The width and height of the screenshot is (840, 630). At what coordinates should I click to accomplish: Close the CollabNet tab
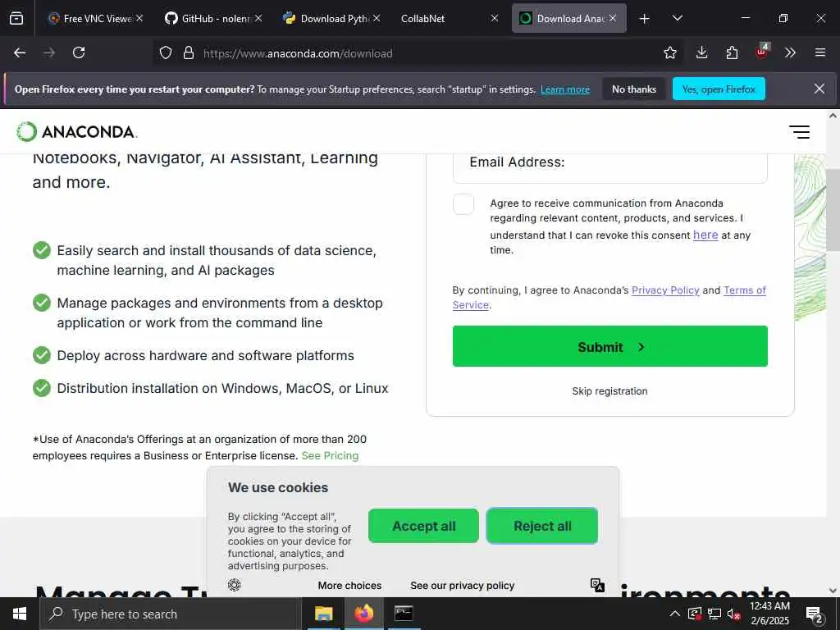pyautogui.click(x=495, y=18)
